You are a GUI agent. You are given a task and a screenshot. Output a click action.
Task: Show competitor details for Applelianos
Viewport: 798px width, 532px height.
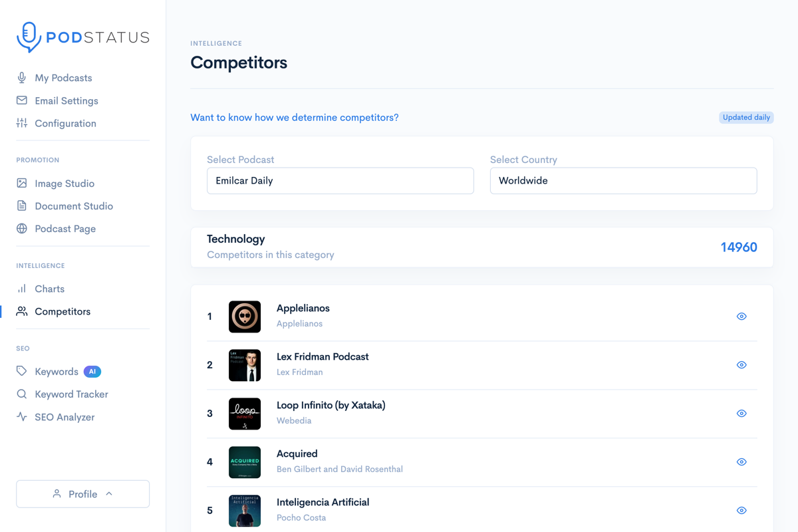(x=741, y=316)
